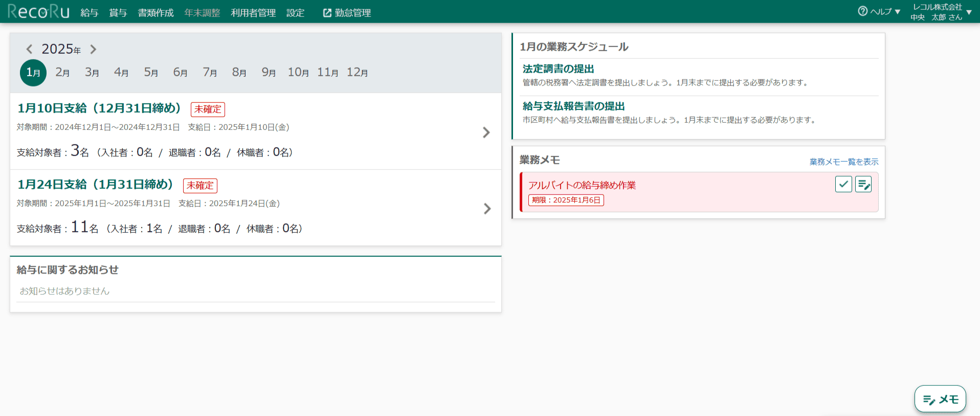
Task: Open the 1月10日支給 payroll chevron
Action: (x=486, y=133)
